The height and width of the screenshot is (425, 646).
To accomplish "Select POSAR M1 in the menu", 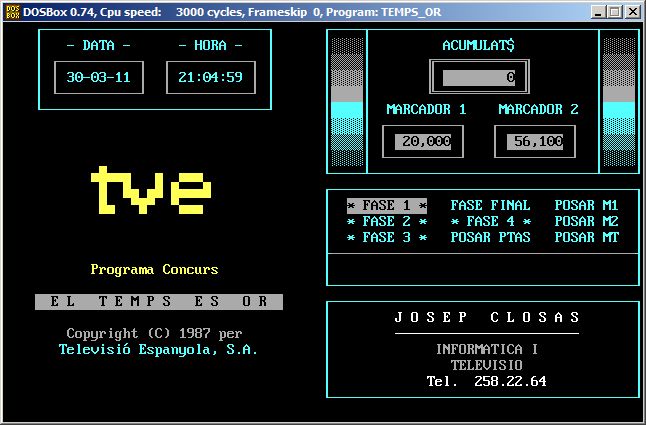I will tap(586, 205).
